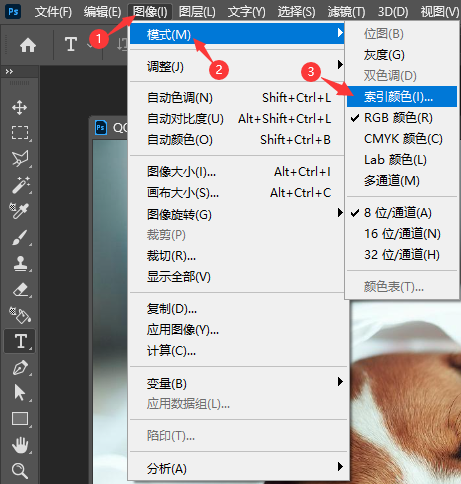Select the Horizontal Type tool in toolbar

click(x=20, y=341)
